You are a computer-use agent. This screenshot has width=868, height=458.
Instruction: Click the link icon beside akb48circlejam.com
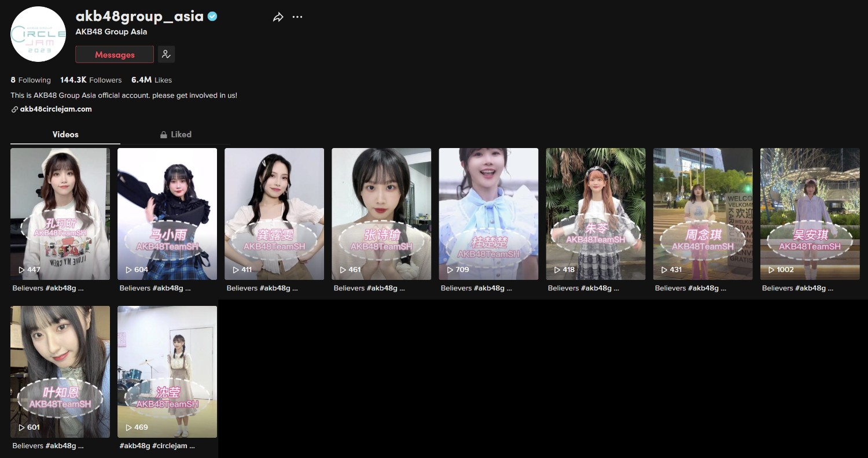pyautogui.click(x=14, y=109)
